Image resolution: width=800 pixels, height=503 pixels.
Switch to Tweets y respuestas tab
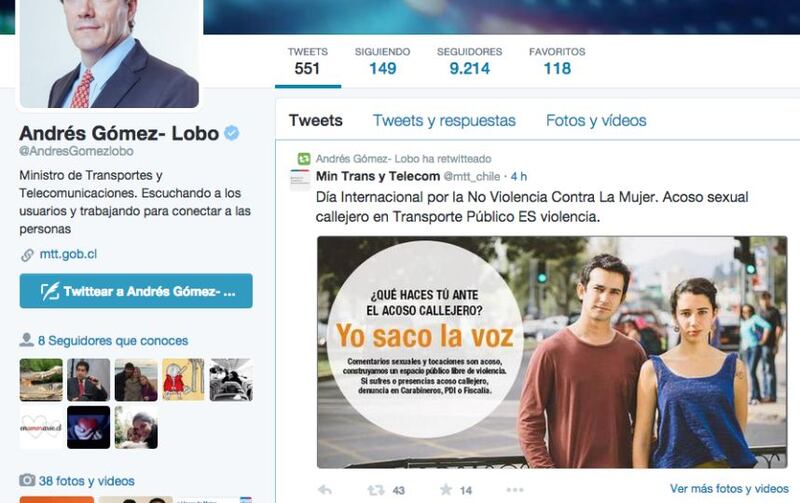(x=444, y=120)
